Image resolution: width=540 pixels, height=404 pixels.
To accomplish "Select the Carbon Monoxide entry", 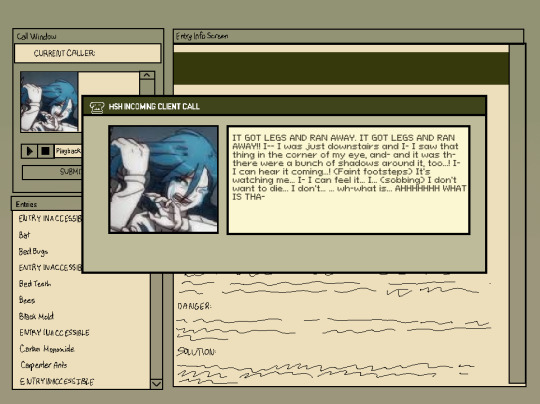I will [x=47, y=349].
